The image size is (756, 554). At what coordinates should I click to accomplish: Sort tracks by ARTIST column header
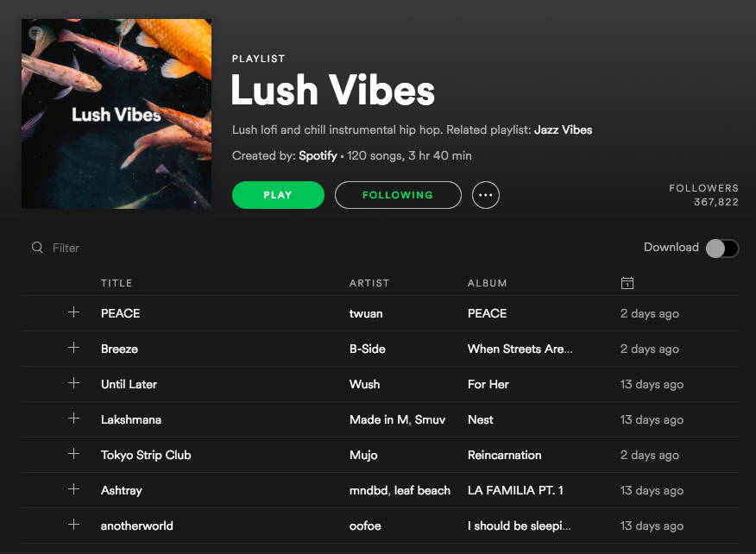(369, 283)
